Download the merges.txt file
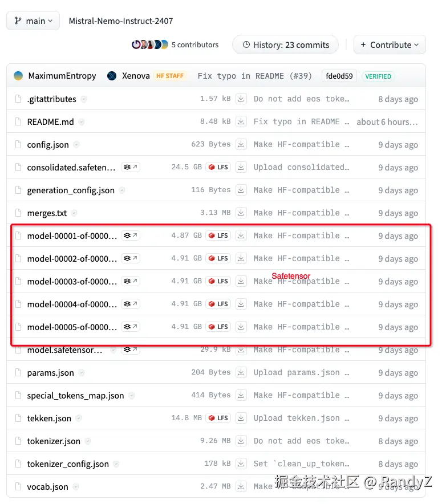 point(241,213)
